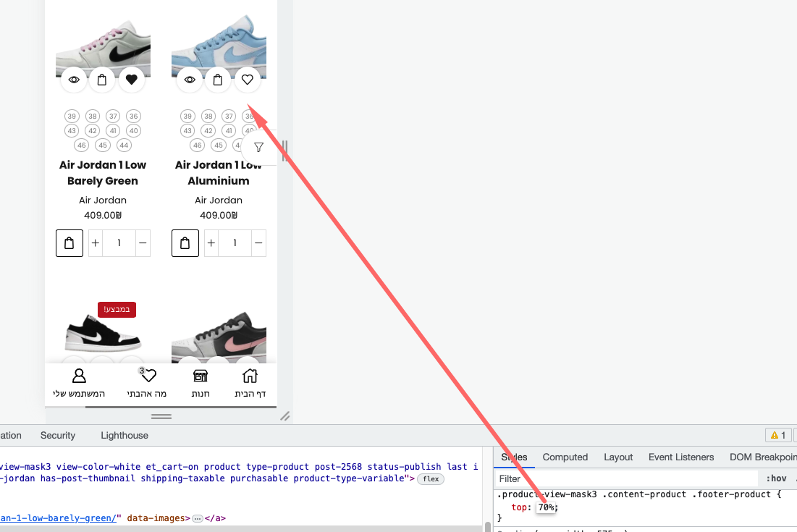Choose size 37 on Barely Green
Viewport: 797px width, 532px height.
coord(114,117)
